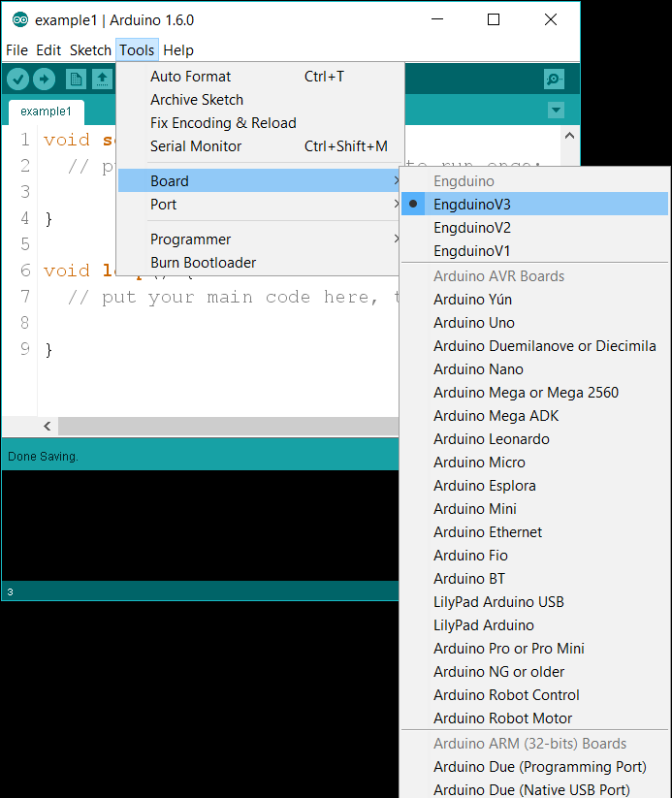Viewport: 672px width, 798px height.
Task: Click the New sketch toolbar icon
Action: tap(76, 79)
